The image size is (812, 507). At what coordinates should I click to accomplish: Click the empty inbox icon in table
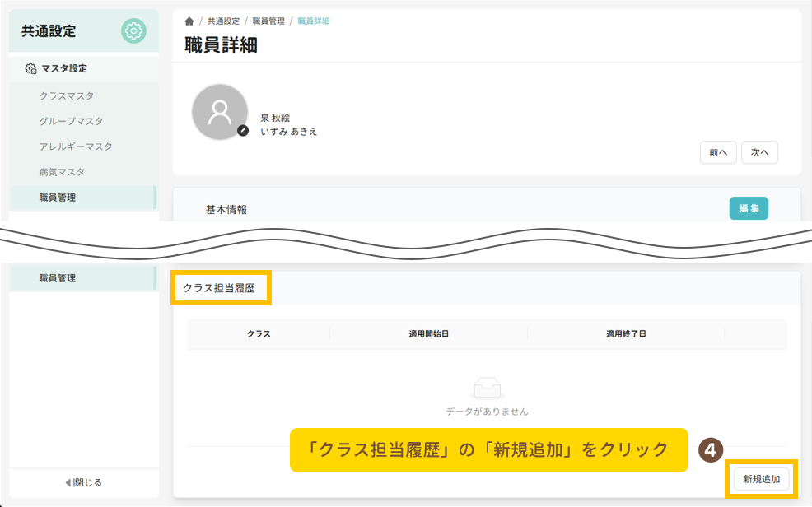tap(487, 388)
